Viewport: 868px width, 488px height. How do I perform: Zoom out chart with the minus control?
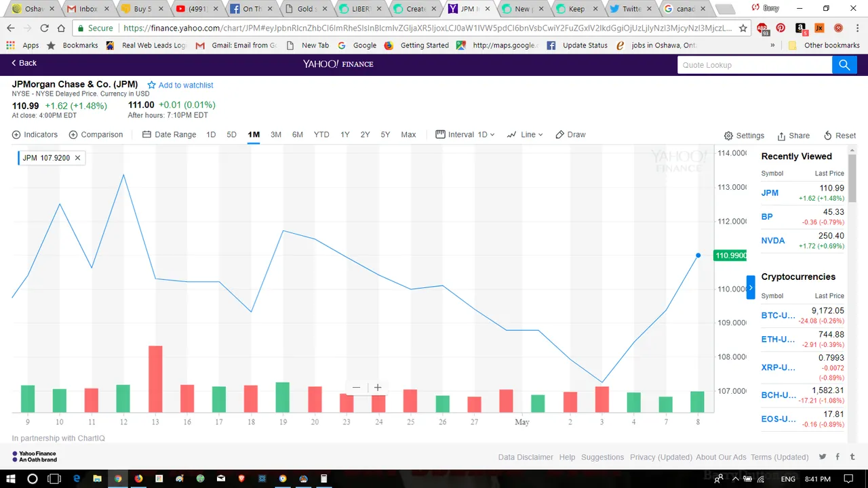[356, 388]
